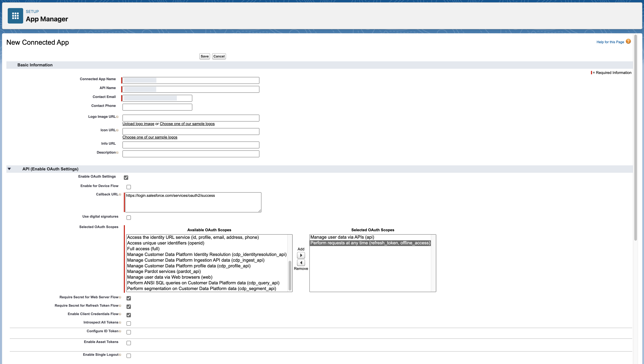Click help icon beside Introspect All Tokens

pyautogui.click(x=120, y=322)
